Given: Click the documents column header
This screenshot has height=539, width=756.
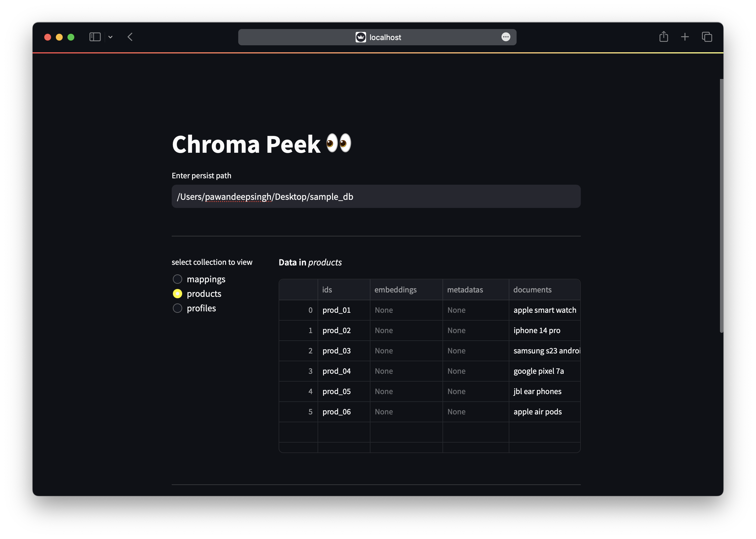Looking at the screenshot, I should point(544,290).
